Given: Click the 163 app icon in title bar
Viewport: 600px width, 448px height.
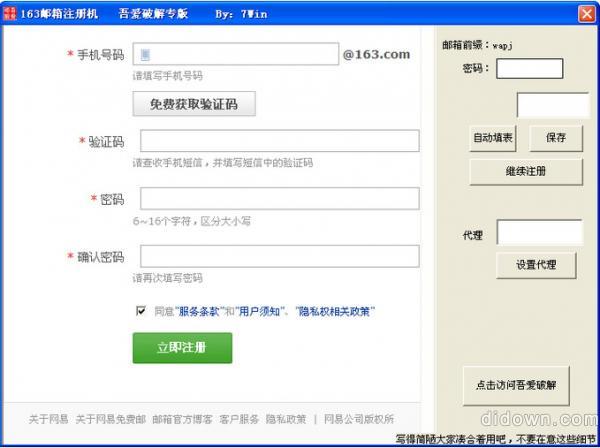Looking at the screenshot, I should coord(9,13).
